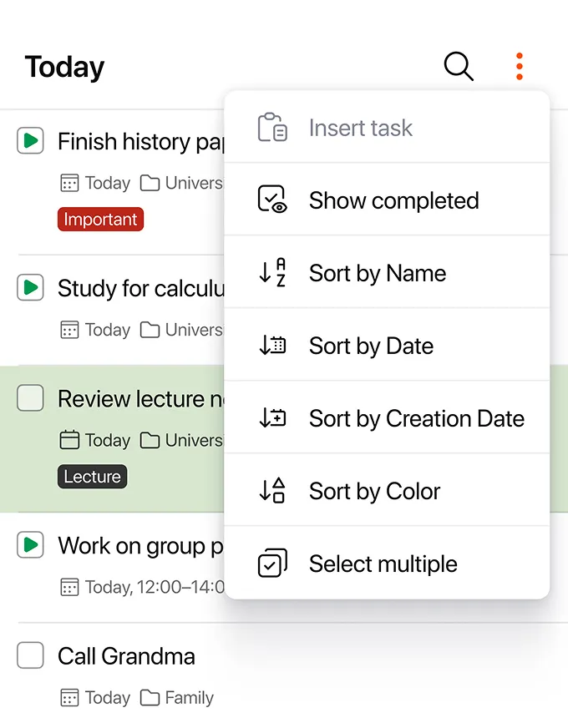Image resolution: width=568 pixels, height=728 pixels.
Task: Click the Insert task menu option
Action: 360,128
